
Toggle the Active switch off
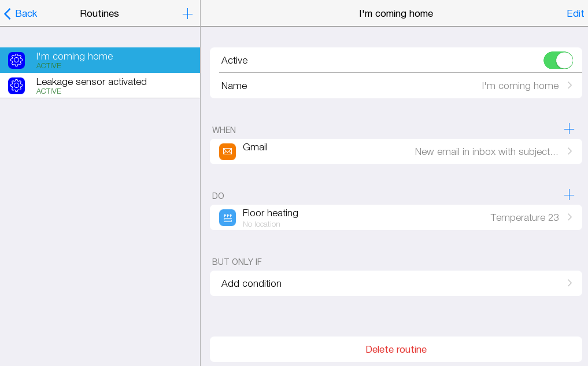[x=558, y=60]
